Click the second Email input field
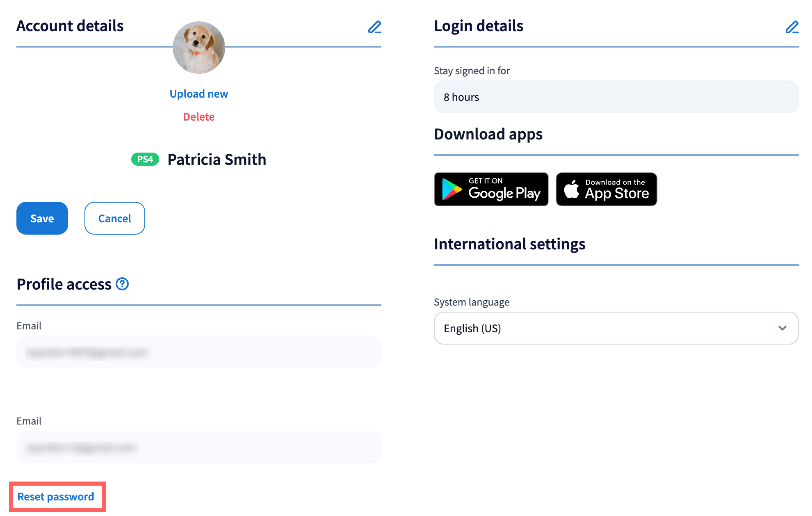This screenshot has height=516, width=812. [199, 447]
